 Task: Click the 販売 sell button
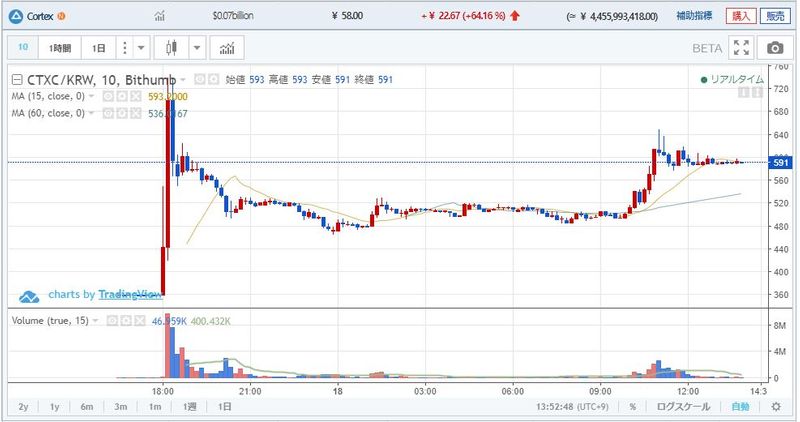[x=775, y=16]
